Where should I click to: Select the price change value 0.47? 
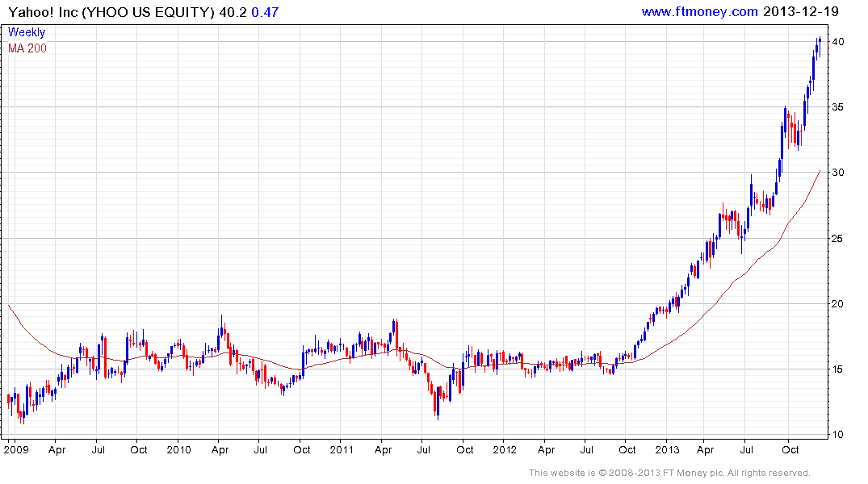click(x=265, y=12)
